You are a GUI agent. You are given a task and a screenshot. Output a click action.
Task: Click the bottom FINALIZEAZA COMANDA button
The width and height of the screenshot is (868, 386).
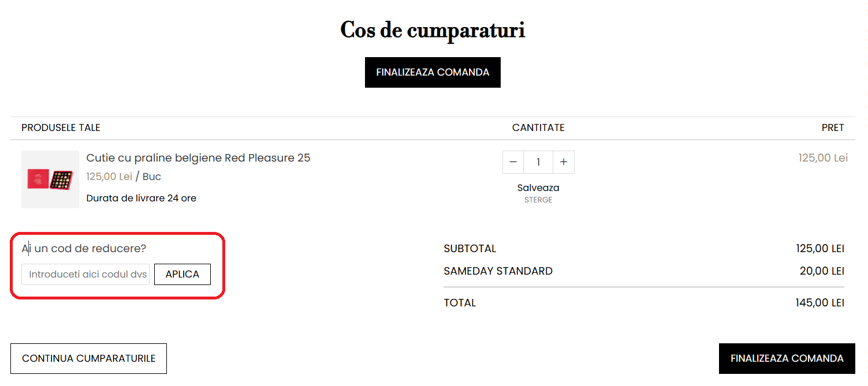[787, 358]
